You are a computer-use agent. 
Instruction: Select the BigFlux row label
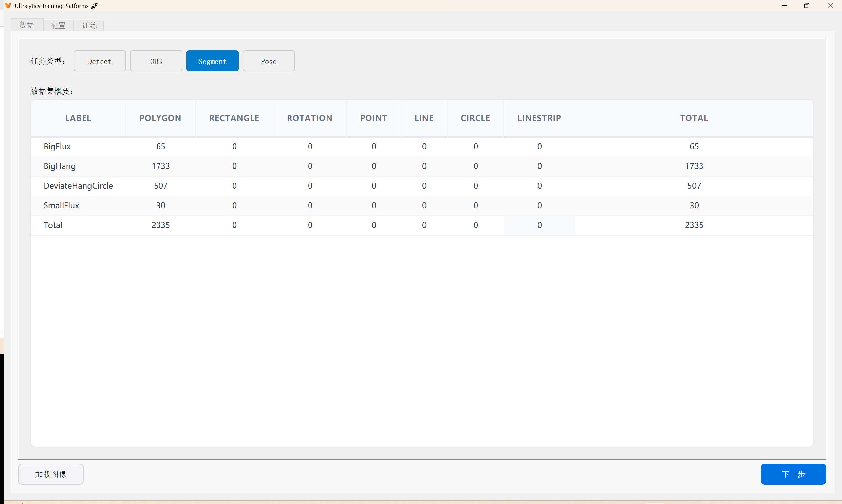coord(57,146)
